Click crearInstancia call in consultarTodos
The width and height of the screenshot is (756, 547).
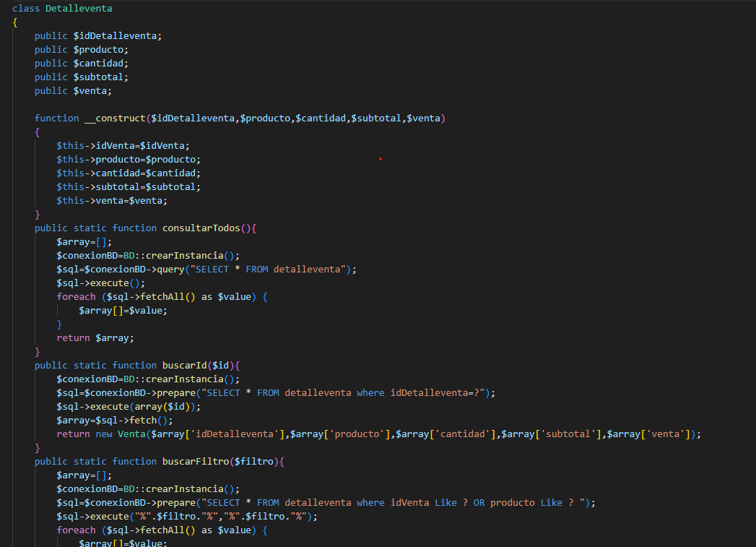185,256
